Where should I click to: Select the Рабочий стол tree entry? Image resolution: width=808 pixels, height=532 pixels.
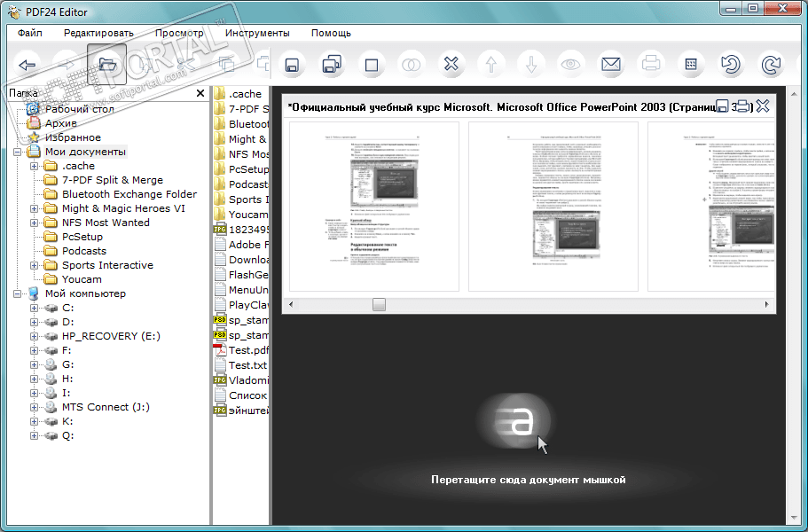click(80, 109)
